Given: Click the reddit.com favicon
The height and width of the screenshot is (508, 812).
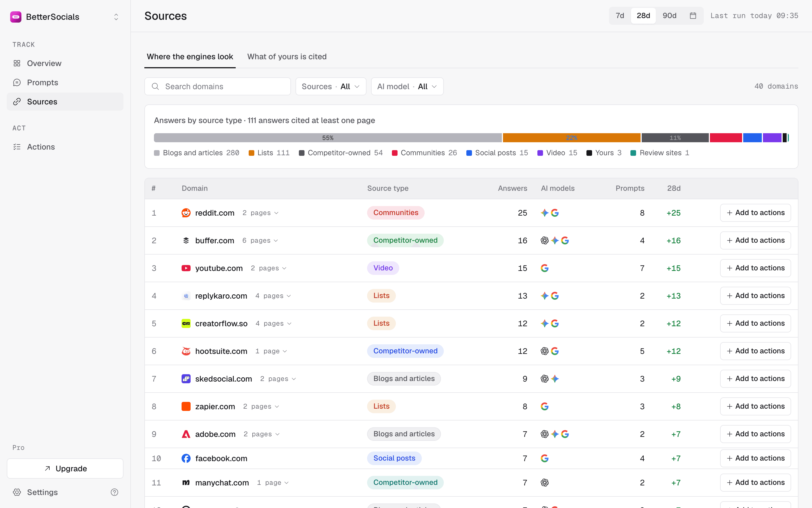Looking at the screenshot, I should pyautogui.click(x=186, y=213).
